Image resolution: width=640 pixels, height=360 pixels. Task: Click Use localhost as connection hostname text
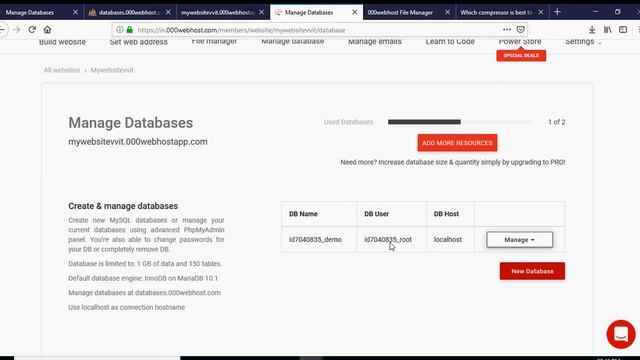[127, 307]
